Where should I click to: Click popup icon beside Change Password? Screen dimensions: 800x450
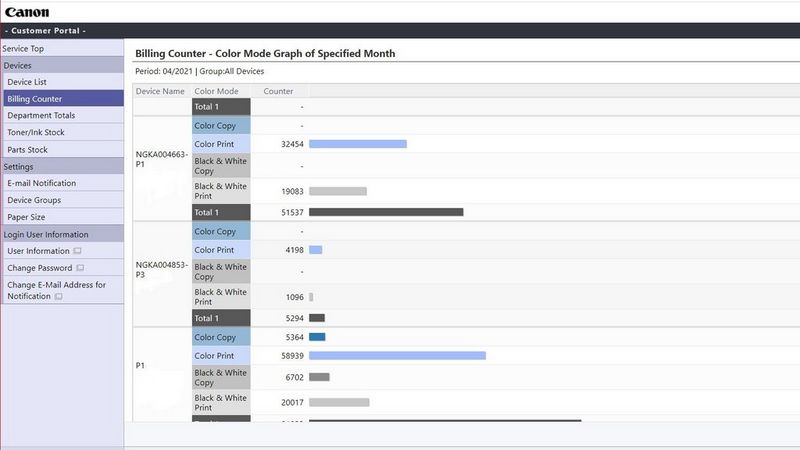point(80,268)
